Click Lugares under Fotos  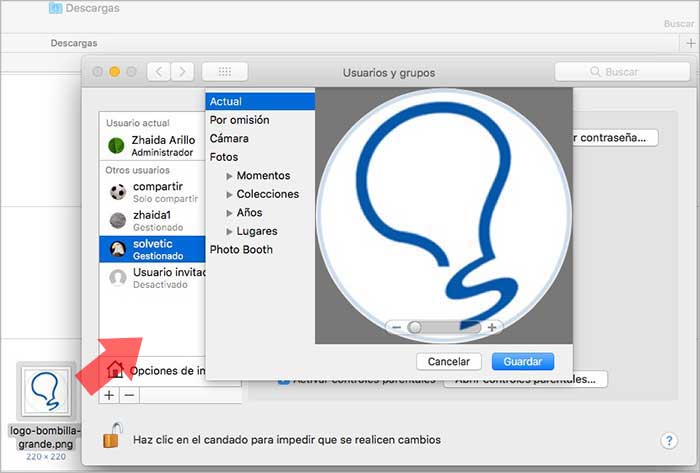coord(257,232)
